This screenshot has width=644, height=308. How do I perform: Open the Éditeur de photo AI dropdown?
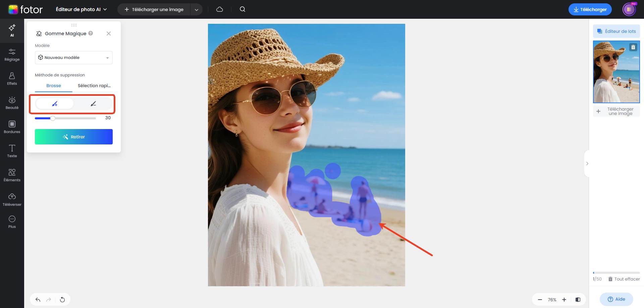pos(80,9)
